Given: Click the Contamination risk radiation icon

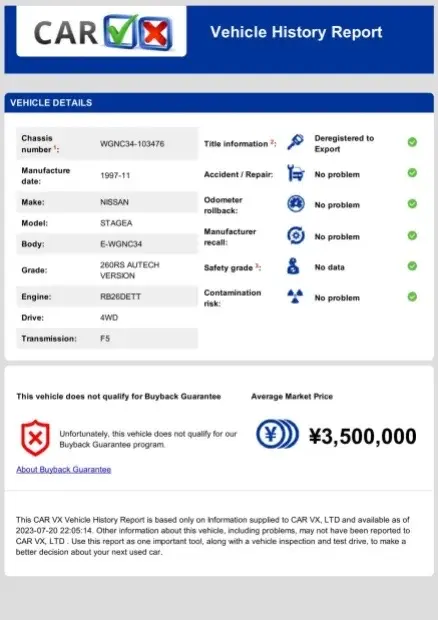Looking at the screenshot, I should (295, 296).
